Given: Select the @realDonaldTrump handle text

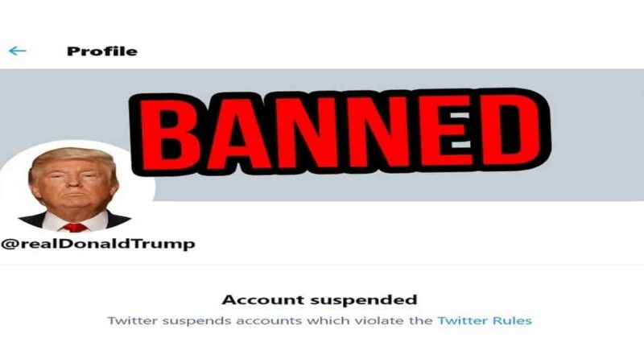Looking at the screenshot, I should 97,244.
